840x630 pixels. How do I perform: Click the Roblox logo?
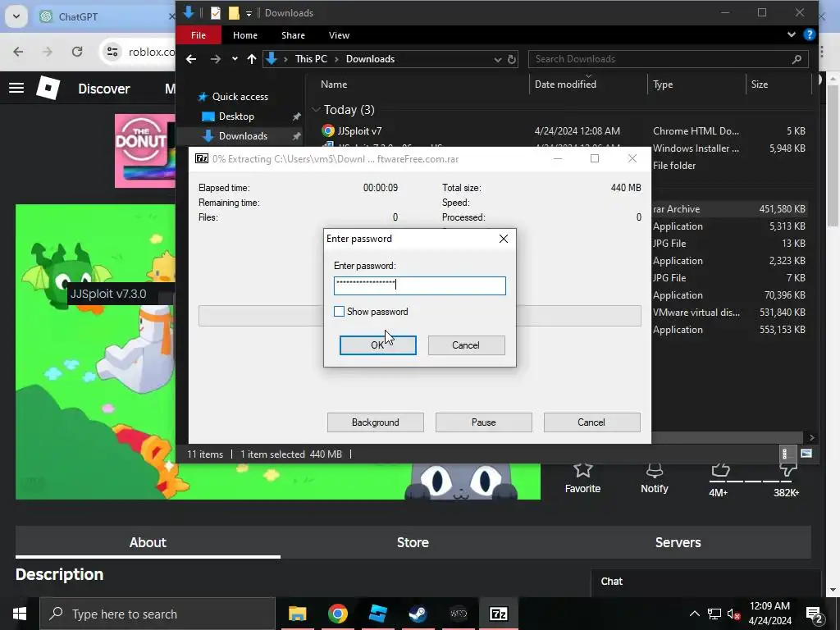pos(48,88)
